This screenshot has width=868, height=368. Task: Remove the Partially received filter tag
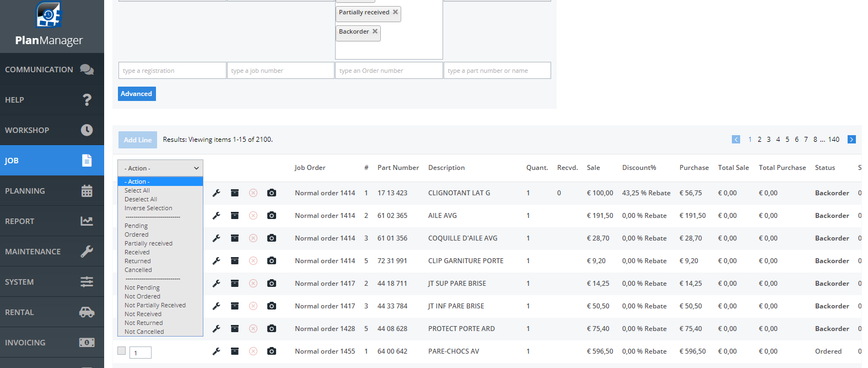point(395,12)
